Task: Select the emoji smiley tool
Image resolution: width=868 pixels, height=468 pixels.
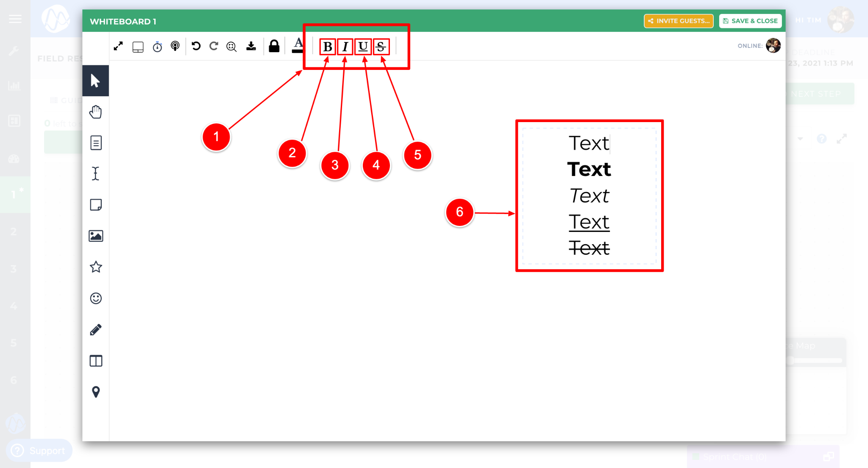Action: point(96,298)
